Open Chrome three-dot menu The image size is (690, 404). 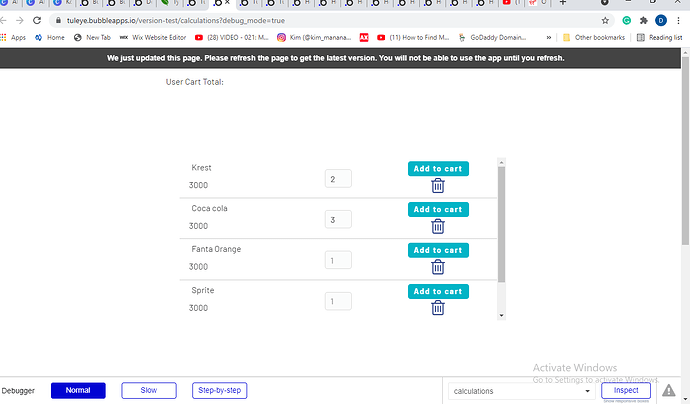coord(678,20)
